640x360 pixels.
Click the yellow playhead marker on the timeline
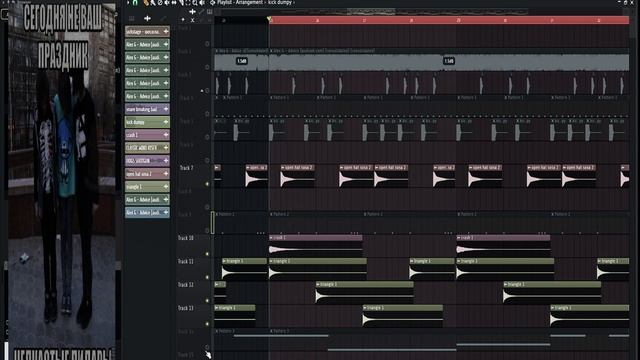[269, 19]
